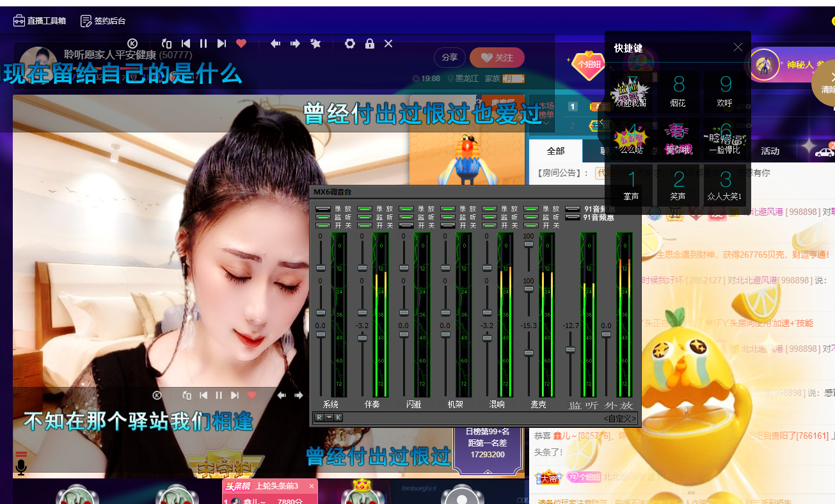
Task: Click the 个妞妞 heart badge
Action: click(589, 65)
